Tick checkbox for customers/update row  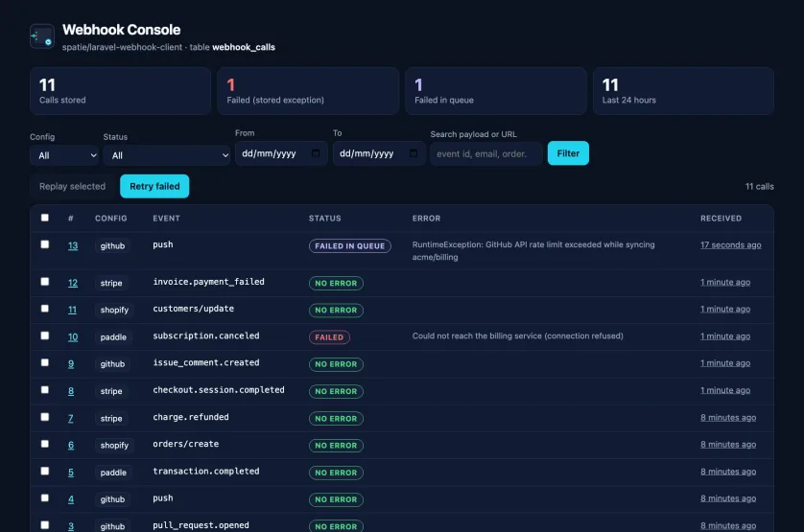(45, 309)
